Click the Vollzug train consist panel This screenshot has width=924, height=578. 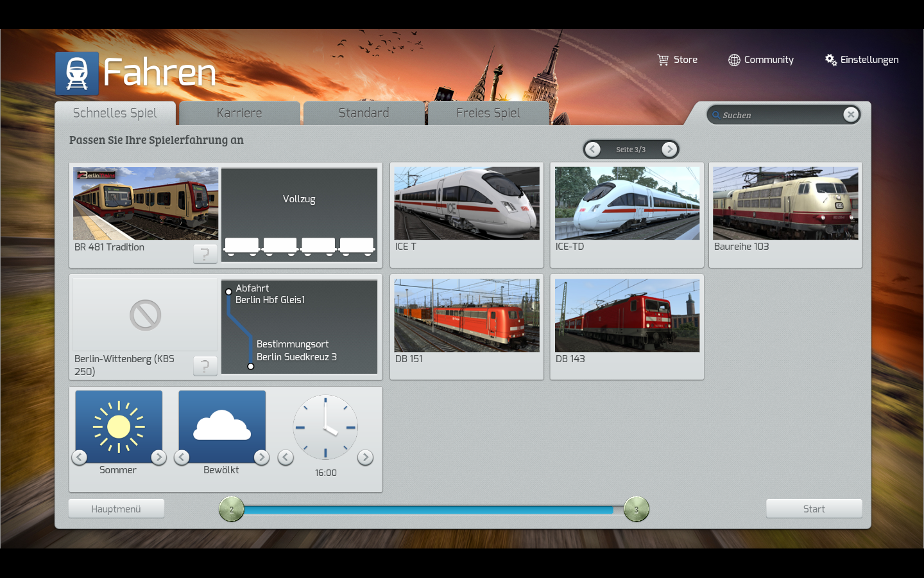tap(299, 215)
